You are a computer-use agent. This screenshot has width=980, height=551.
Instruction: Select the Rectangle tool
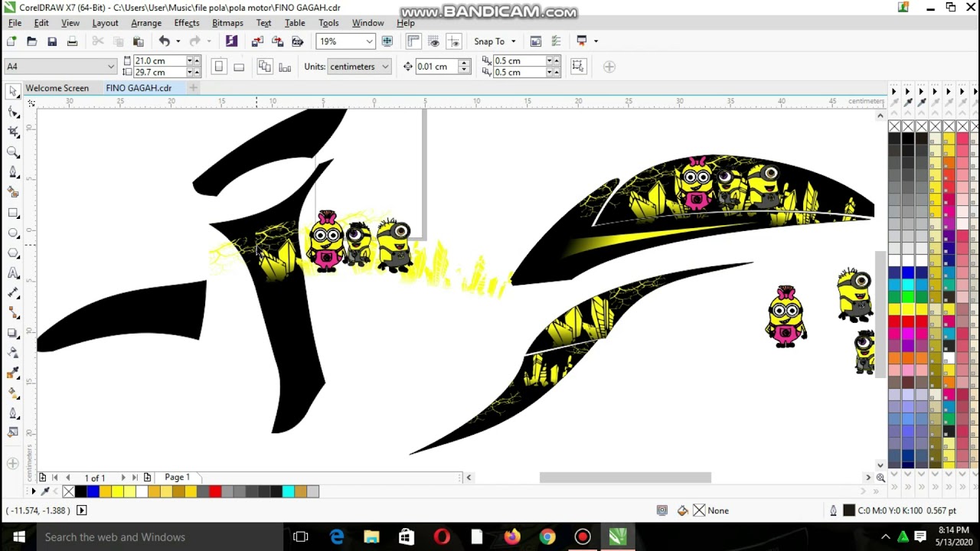13,213
